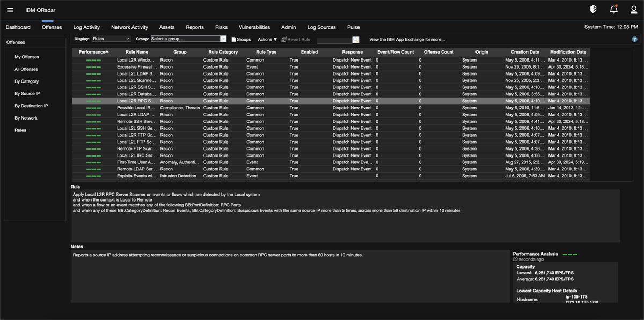Sort by the Rule Name column header
This screenshot has width=644, height=320.
(136, 51)
